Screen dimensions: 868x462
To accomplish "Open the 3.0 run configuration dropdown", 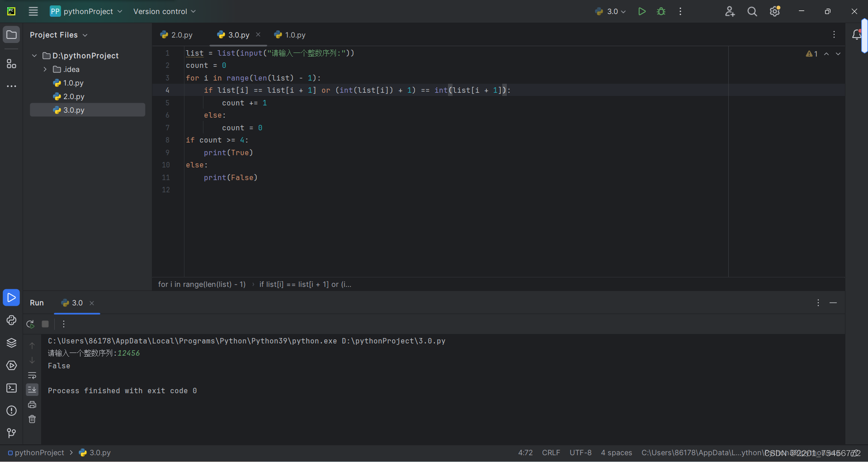I will point(610,11).
